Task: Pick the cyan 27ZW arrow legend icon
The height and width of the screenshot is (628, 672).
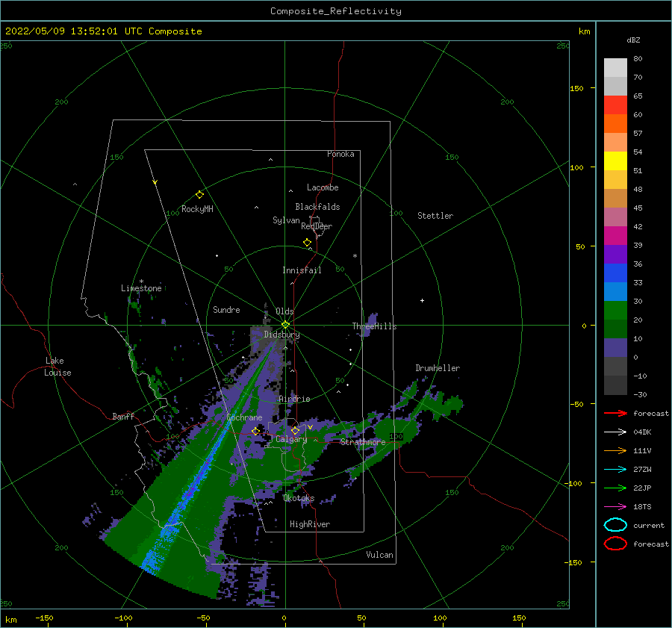Action: [615, 470]
